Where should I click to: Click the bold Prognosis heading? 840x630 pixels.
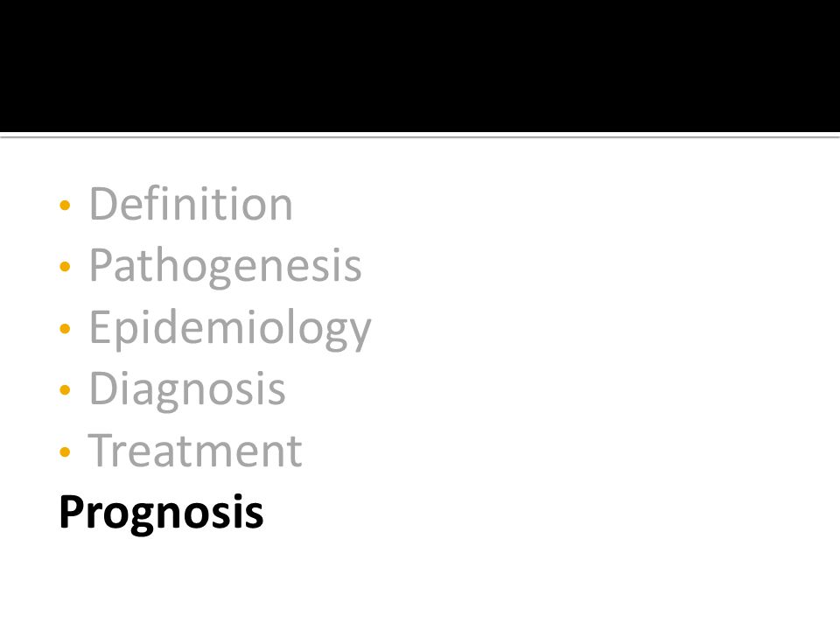point(161,514)
